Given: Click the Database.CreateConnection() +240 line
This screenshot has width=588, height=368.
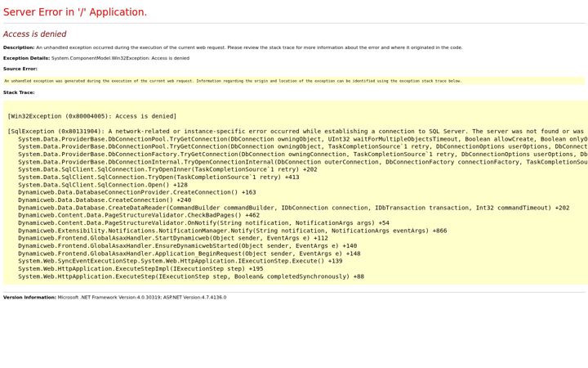Looking at the screenshot, I should 105,200.
